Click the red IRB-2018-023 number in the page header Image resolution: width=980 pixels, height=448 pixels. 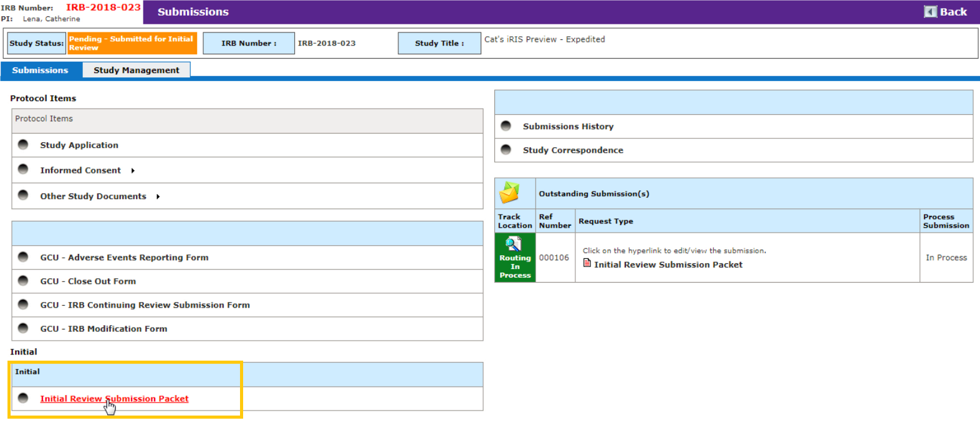103,7
